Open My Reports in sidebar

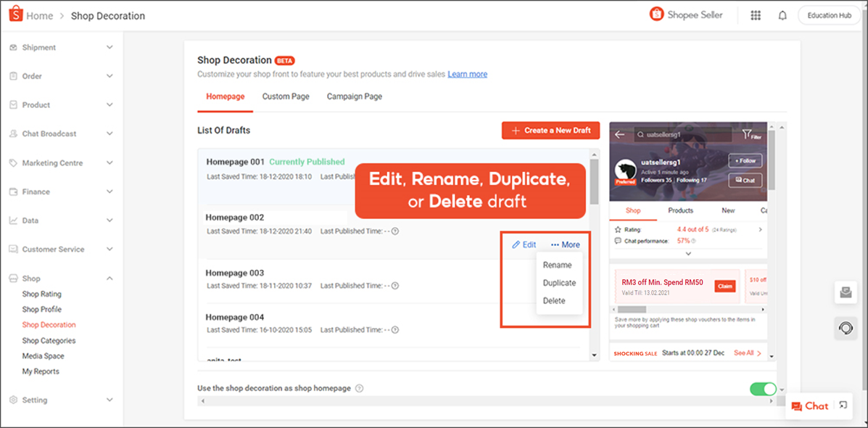(41, 371)
